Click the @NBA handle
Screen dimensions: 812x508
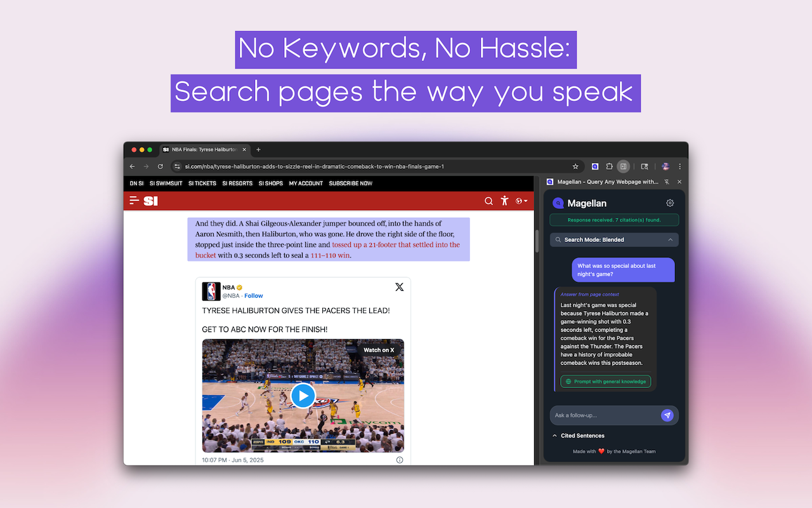[230, 296]
